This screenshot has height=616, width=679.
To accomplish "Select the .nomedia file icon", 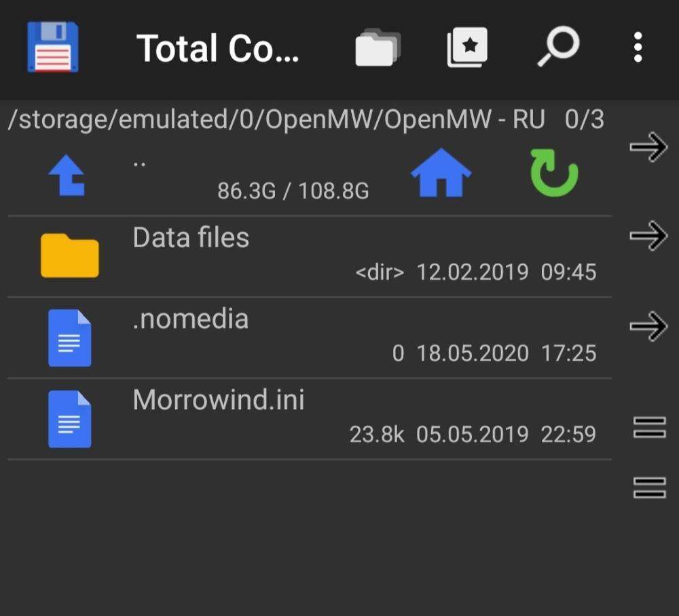I will (x=70, y=338).
